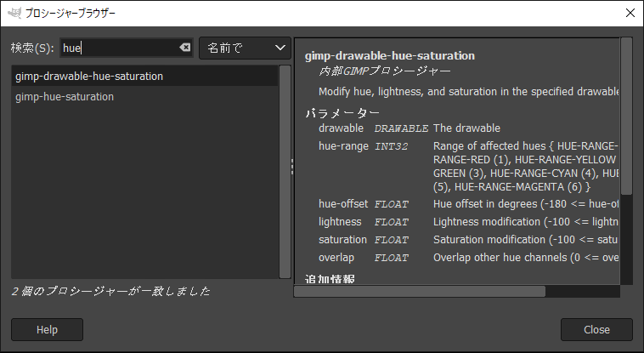Click the 'Lightness modification' description
Viewport: 644px width, 353px height.
click(526, 221)
